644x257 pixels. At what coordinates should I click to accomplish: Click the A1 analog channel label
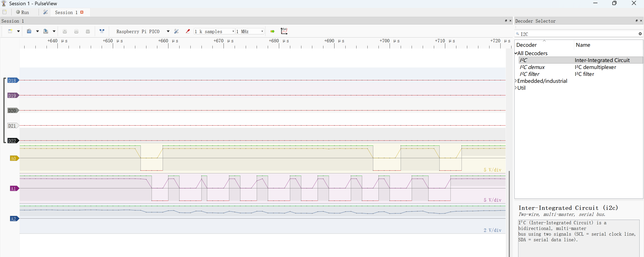coord(13,189)
